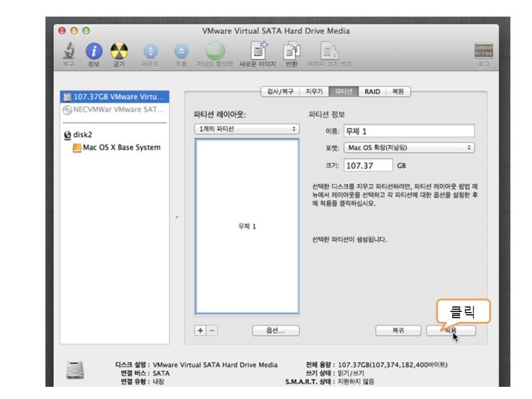Switch to the 지우기 tab

pos(314,92)
